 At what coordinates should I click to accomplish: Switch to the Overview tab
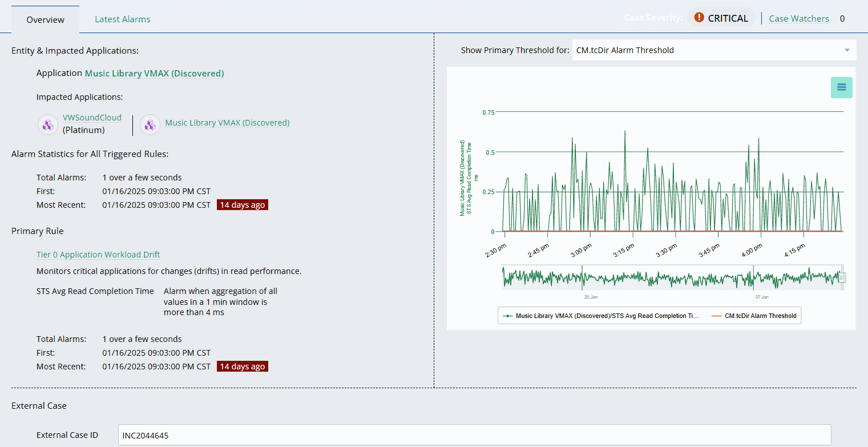pyautogui.click(x=46, y=19)
